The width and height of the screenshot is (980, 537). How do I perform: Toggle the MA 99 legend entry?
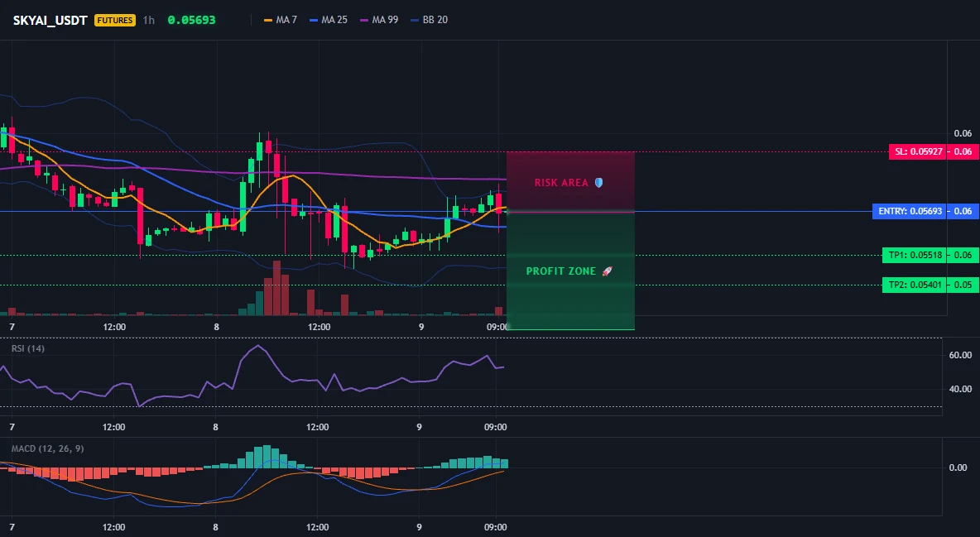coord(379,20)
